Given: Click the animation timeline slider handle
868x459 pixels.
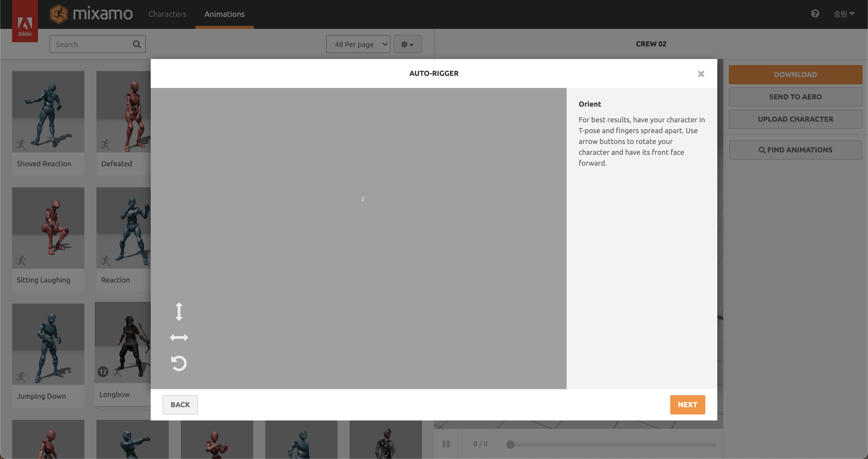Looking at the screenshot, I should 511,444.
